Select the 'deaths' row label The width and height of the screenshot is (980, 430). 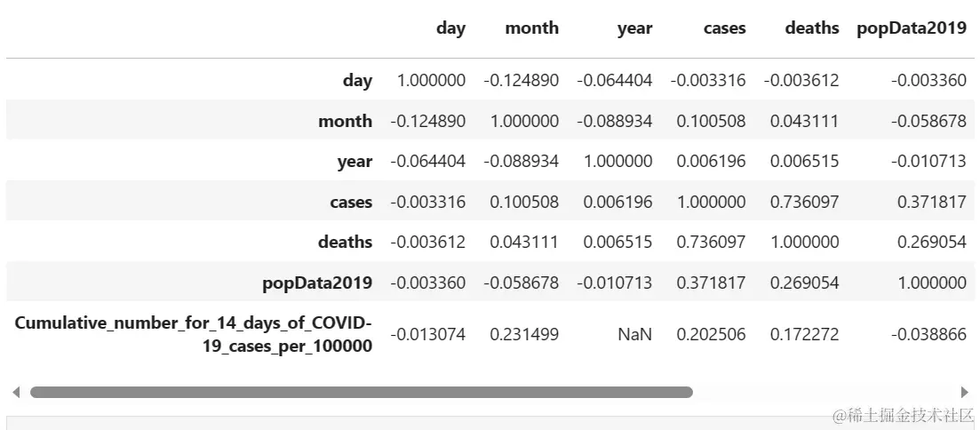(x=346, y=242)
